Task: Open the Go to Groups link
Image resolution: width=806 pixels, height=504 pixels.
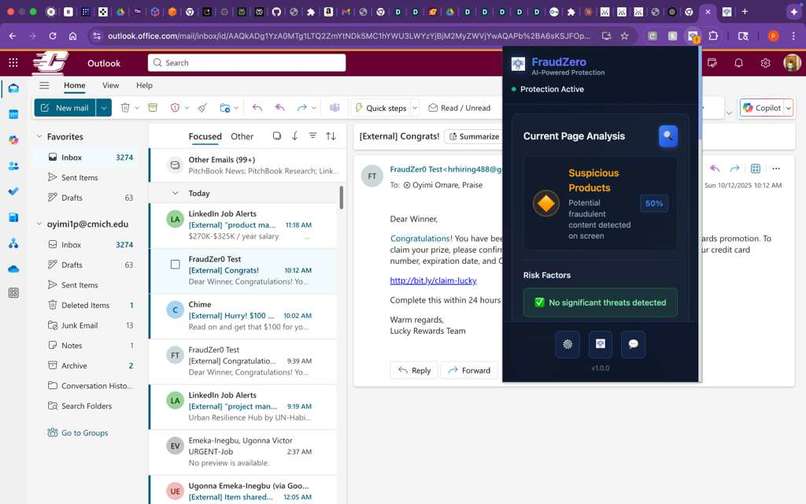Action: [x=85, y=433]
